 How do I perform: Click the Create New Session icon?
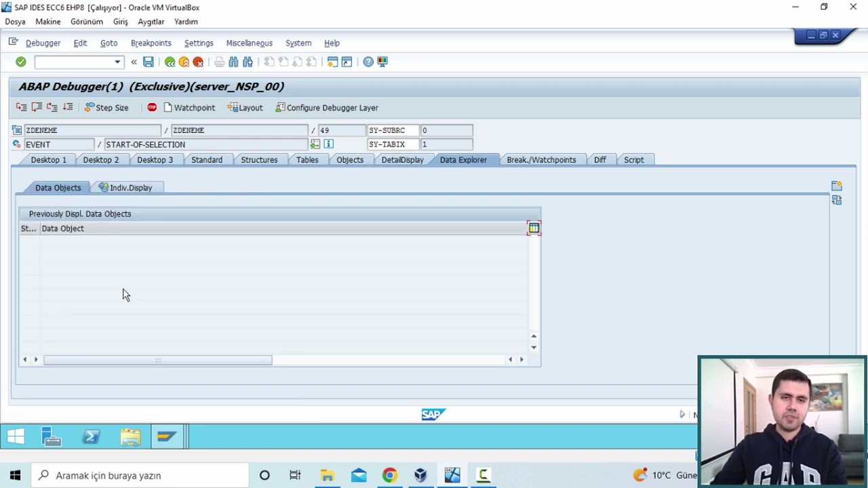pos(332,62)
